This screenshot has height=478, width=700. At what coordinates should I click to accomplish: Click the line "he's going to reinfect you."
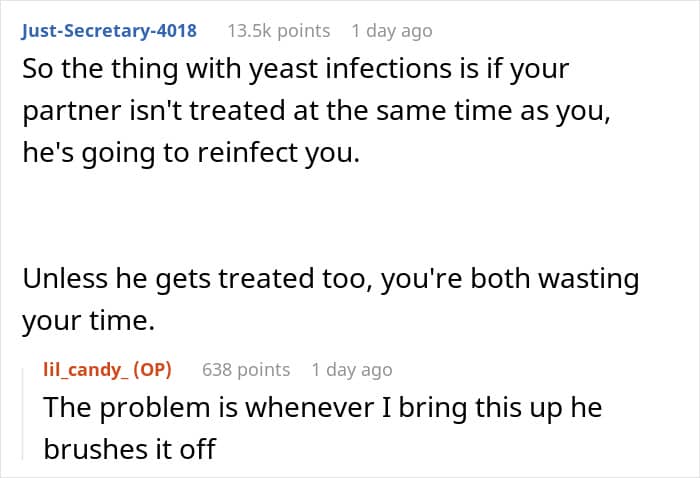[x=188, y=155]
